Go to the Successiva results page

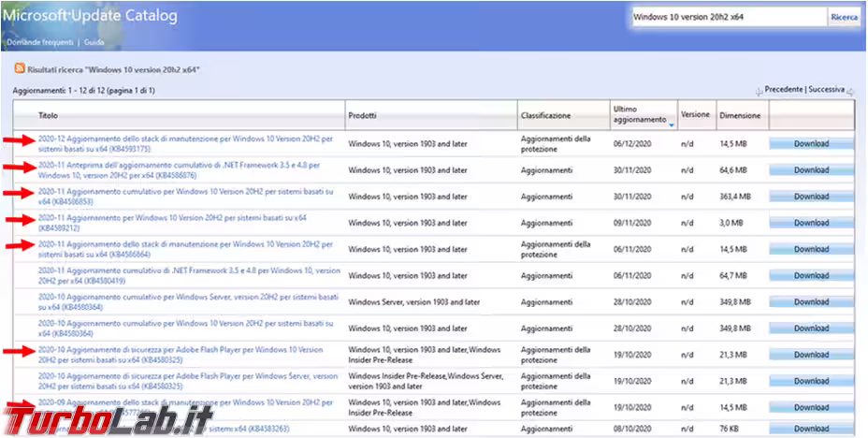click(827, 90)
